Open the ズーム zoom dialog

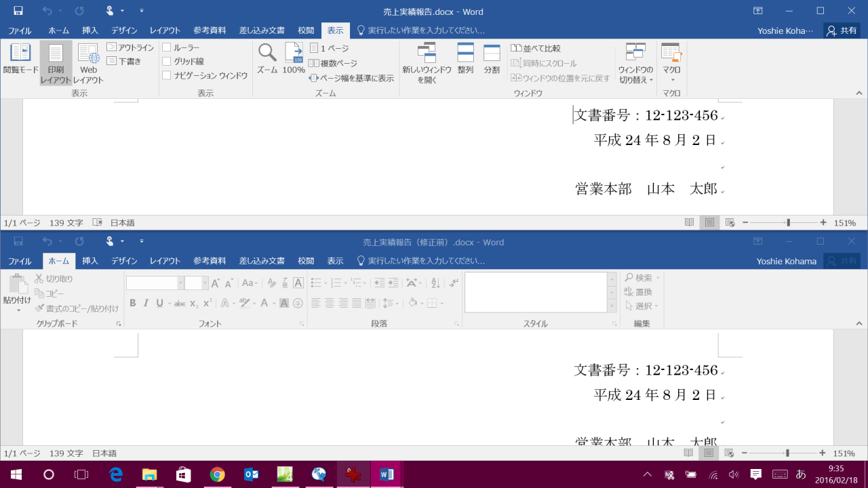[267, 58]
